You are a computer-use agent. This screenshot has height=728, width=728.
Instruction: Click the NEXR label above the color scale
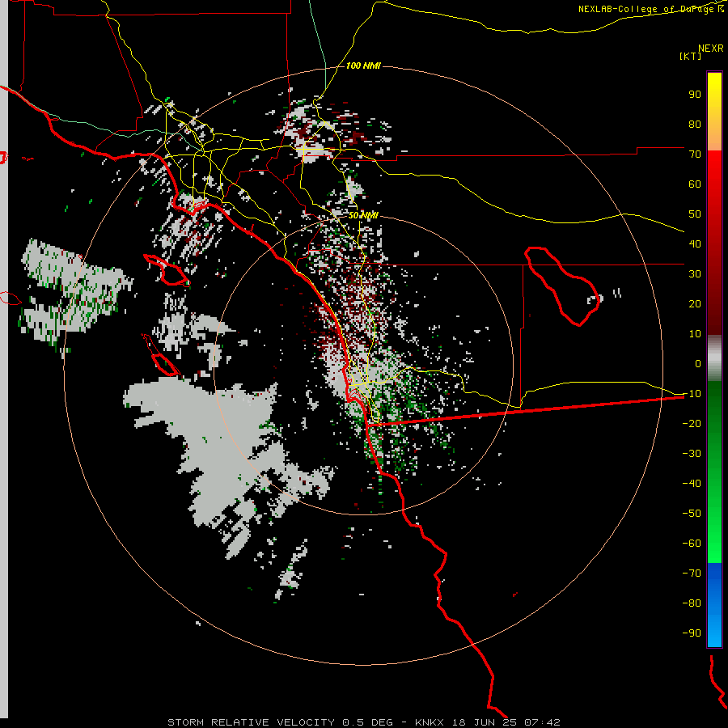[x=711, y=49]
